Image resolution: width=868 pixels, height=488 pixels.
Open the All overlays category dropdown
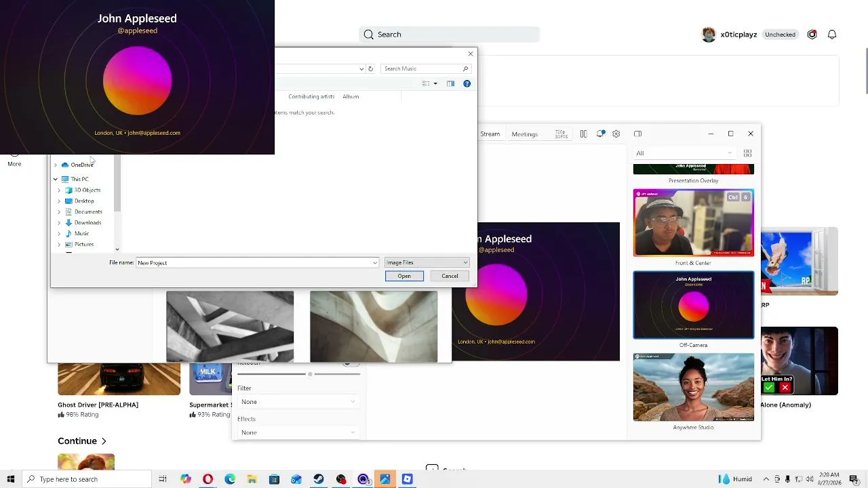[x=684, y=153]
